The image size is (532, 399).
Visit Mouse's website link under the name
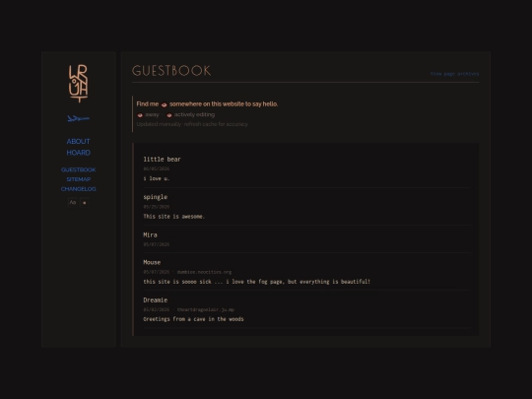point(204,272)
